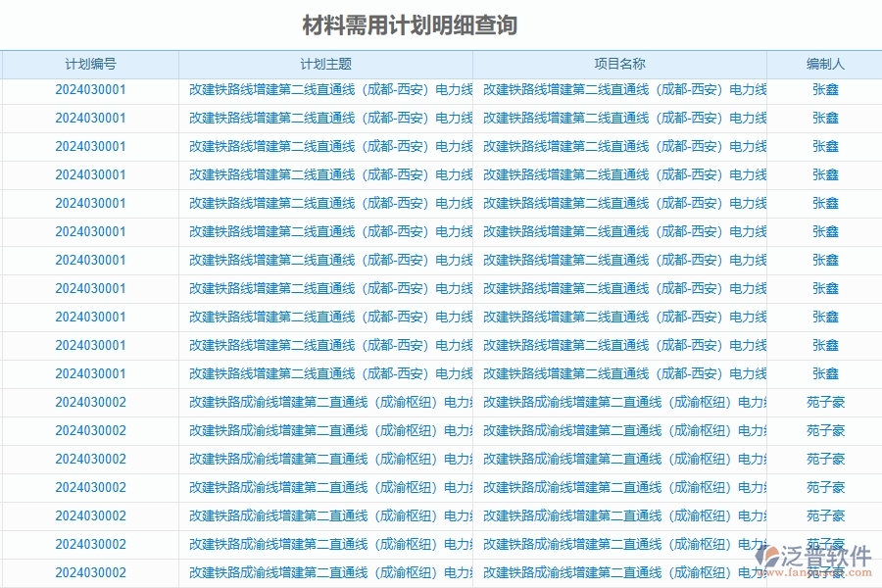Click the blue header bar above the table

pyautogui.click(x=441, y=63)
